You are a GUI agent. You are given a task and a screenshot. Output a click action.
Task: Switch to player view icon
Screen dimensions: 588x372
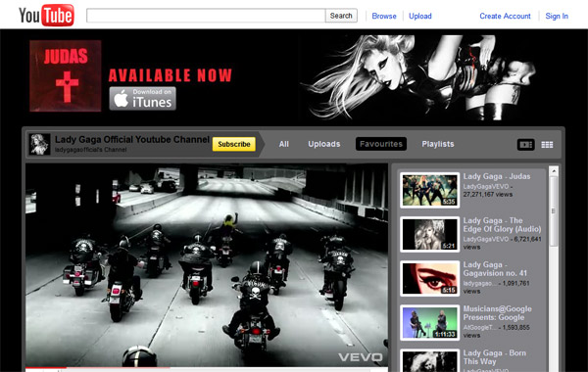point(525,145)
